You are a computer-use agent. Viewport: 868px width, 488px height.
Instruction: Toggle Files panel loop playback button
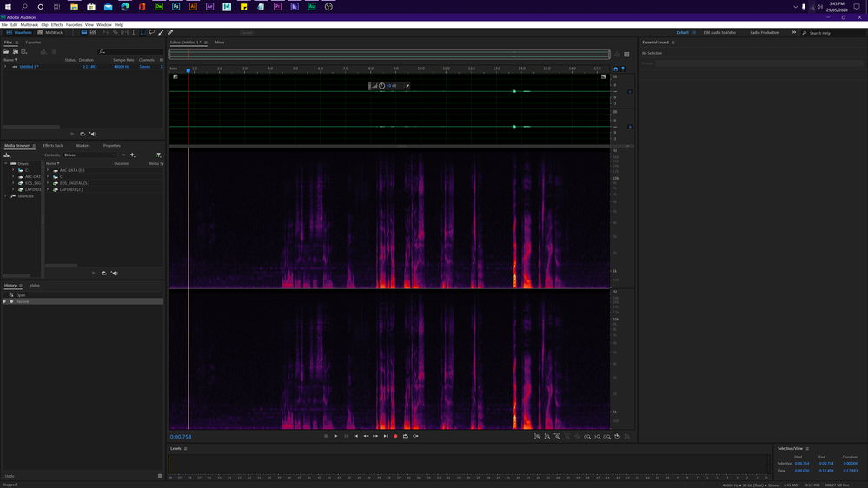pos(83,134)
